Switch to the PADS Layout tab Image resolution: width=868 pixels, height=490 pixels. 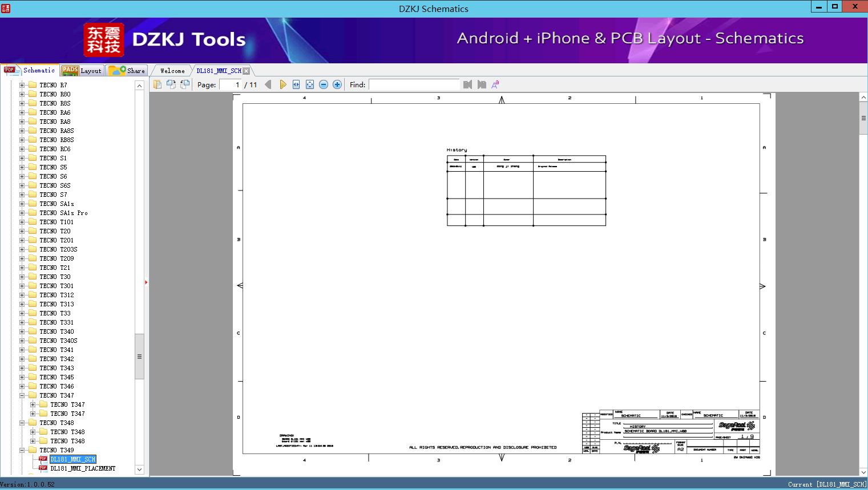pos(81,70)
